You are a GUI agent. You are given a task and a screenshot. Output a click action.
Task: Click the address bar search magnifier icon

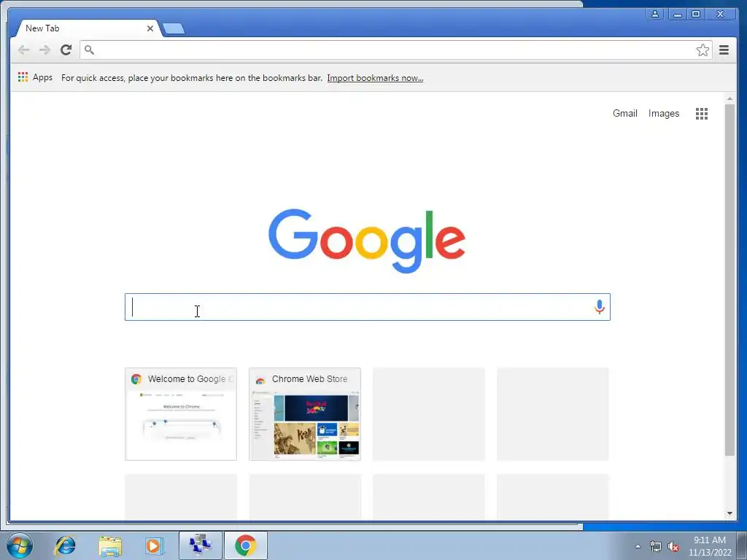[x=89, y=50]
